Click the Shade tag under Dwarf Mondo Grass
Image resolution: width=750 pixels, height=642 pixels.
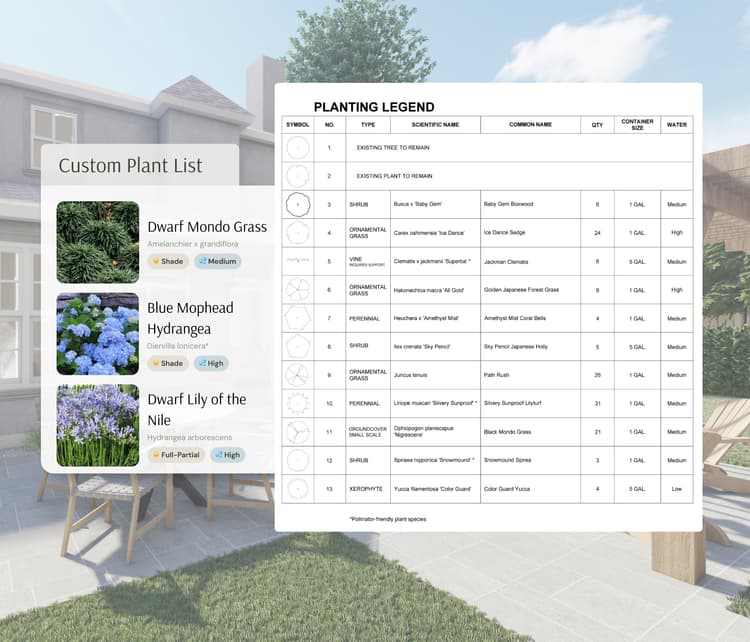(x=167, y=262)
